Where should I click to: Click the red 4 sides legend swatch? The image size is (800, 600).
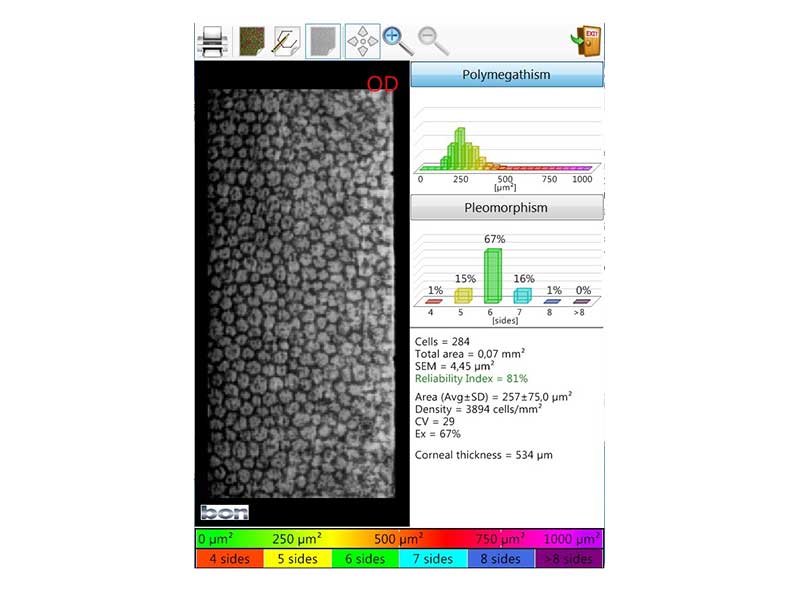click(228, 559)
